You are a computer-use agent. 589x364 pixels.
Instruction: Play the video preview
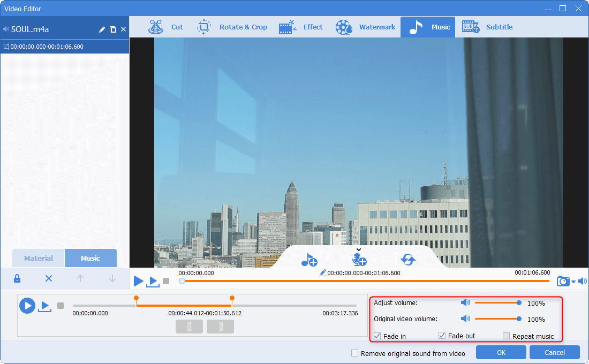(x=138, y=280)
